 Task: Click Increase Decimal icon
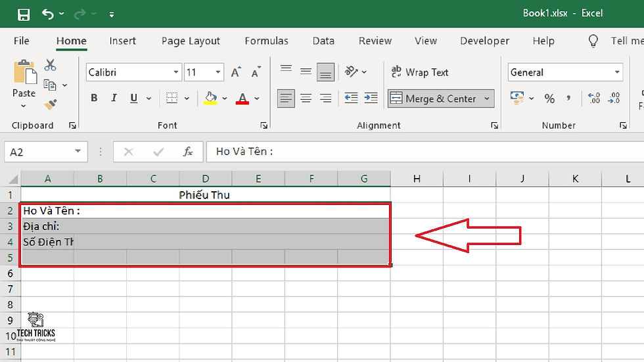[594, 99]
